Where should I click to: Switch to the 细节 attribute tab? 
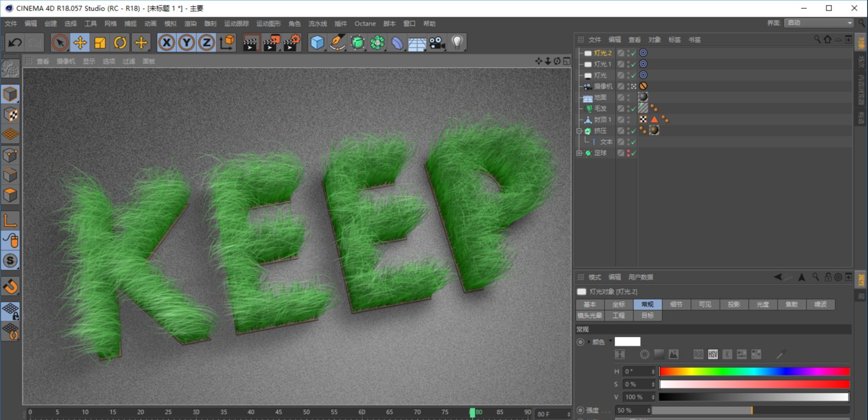(x=676, y=305)
